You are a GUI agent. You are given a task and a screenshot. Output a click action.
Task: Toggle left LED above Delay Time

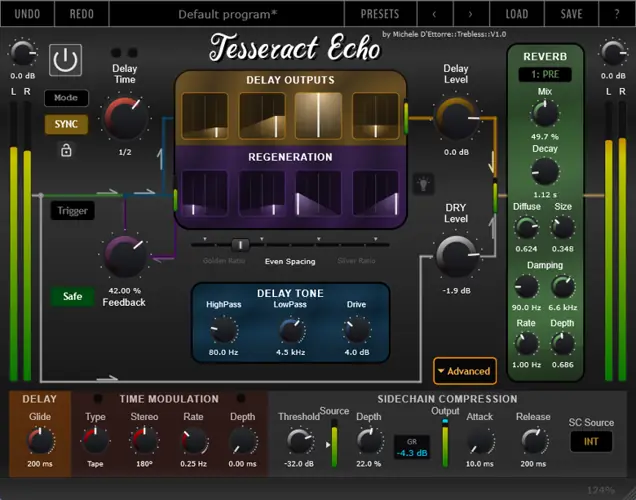[x=116, y=53]
